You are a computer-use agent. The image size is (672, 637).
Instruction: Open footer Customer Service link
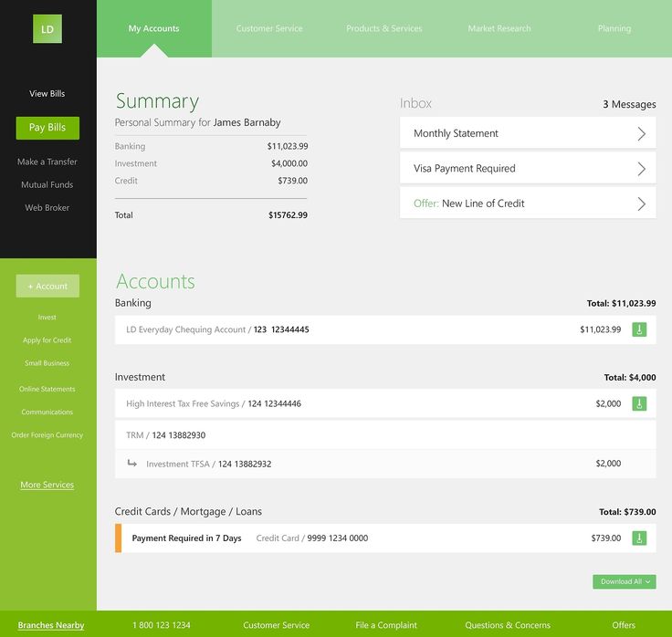point(276,625)
